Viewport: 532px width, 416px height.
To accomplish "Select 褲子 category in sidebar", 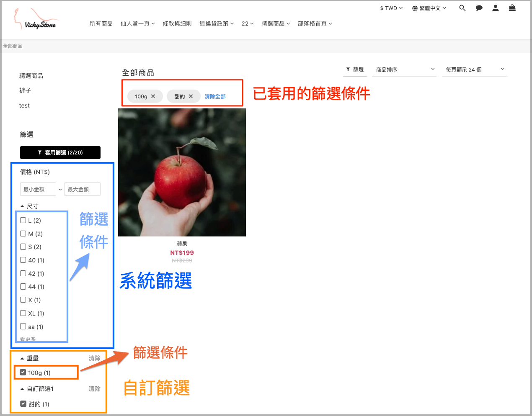I will click(x=25, y=90).
